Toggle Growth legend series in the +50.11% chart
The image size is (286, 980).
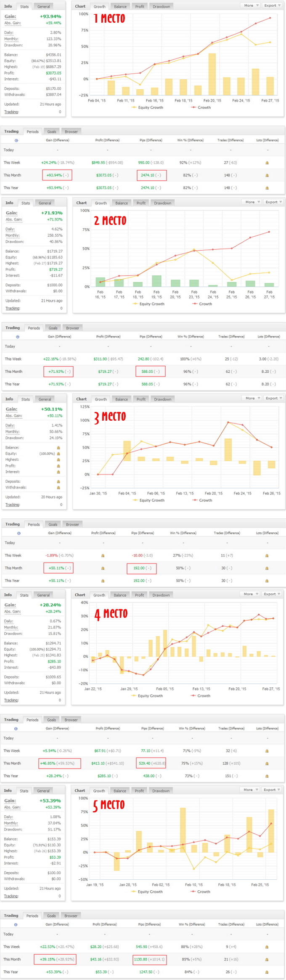coord(202,500)
